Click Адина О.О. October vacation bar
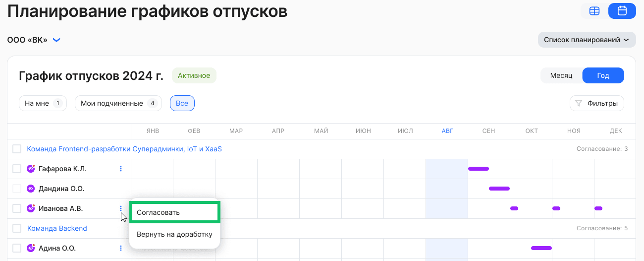The height and width of the screenshot is (261, 644). (x=541, y=248)
